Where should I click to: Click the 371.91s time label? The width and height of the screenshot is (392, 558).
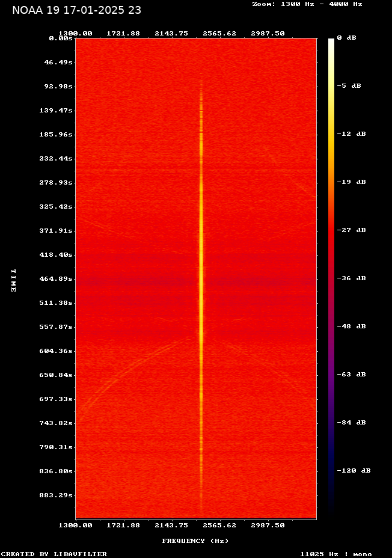click(x=56, y=231)
